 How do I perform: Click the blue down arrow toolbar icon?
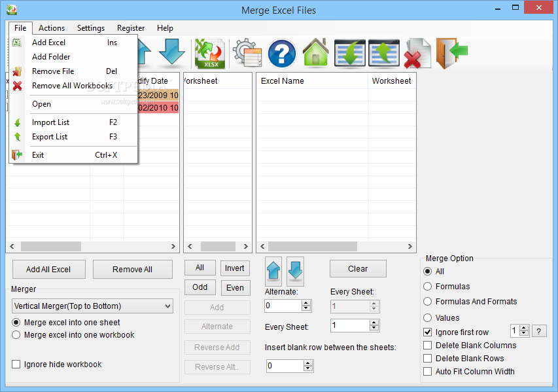(x=172, y=52)
